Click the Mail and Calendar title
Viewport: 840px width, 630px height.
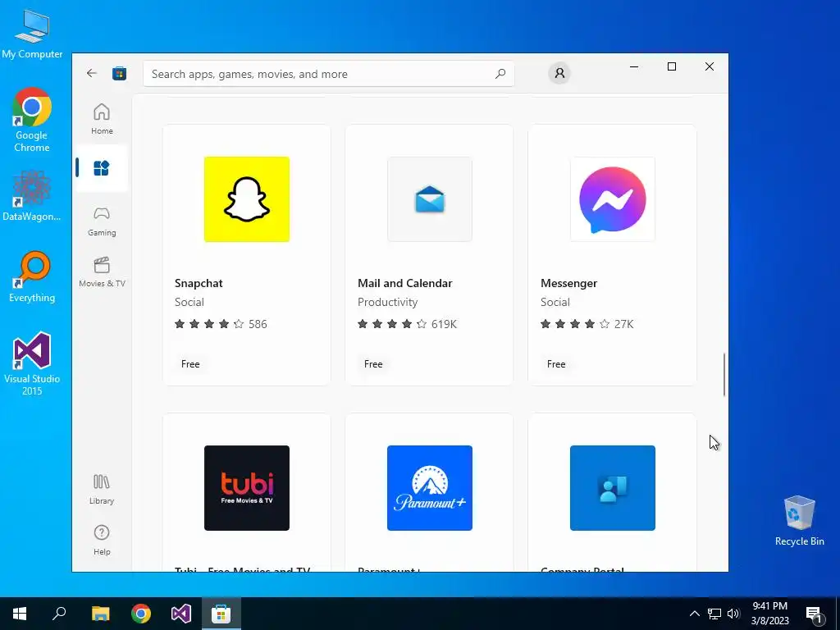405,283
